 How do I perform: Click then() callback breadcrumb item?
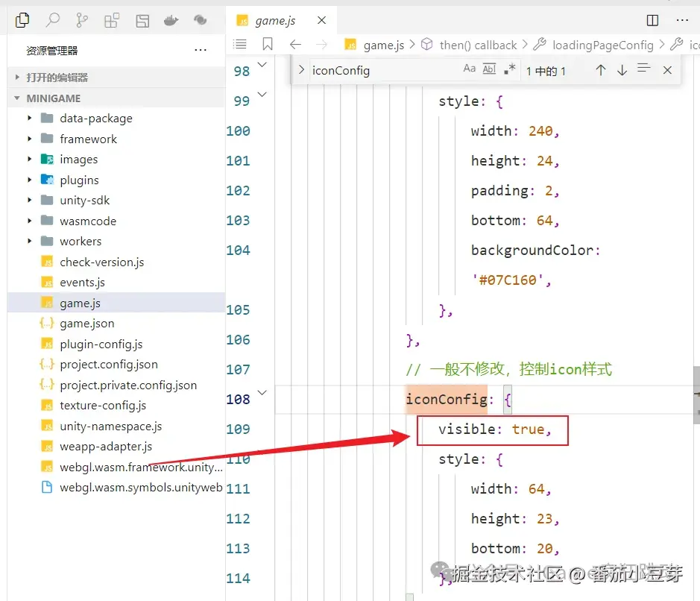478,45
